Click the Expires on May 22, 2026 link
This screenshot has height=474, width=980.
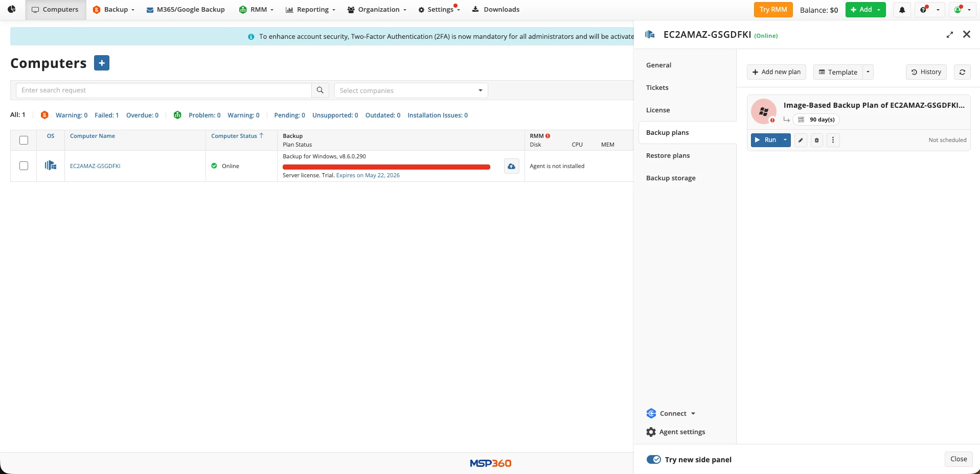pos(368,175)
